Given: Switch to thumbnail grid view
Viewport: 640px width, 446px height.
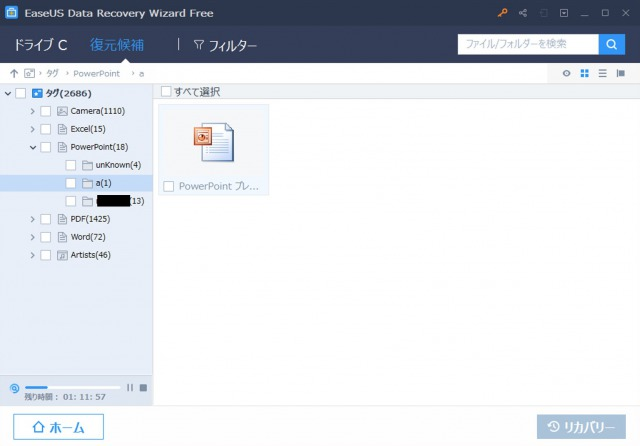Looking at the screenshot, I should click(584, 73).
